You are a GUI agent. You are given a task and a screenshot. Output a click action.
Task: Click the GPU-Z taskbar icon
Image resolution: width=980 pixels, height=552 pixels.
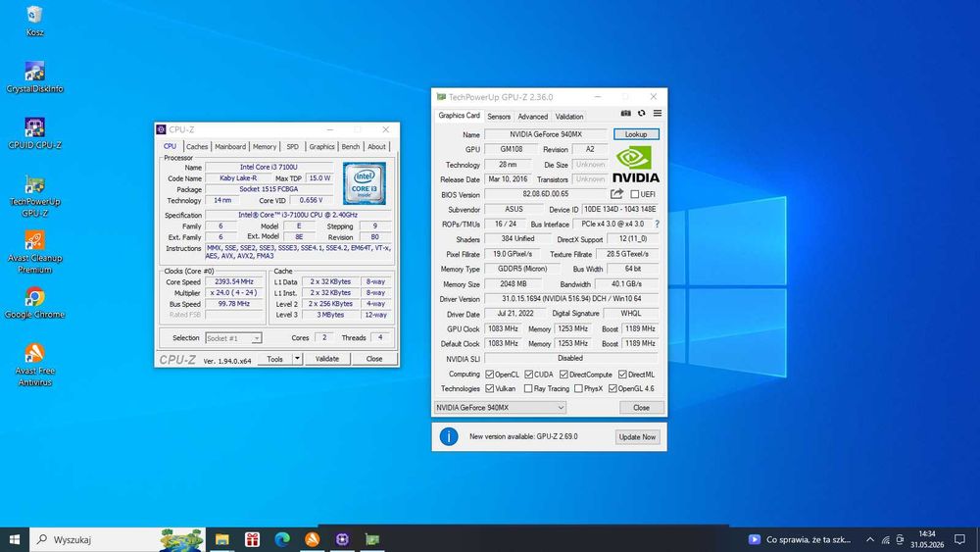(371, 539)
